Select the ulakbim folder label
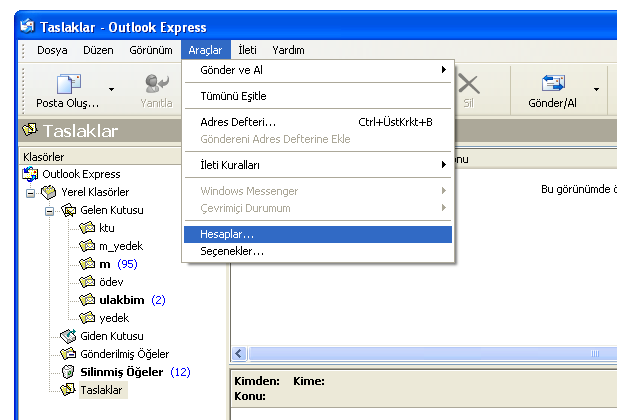The height and width of the screenshot is (420, 617). coord(122,300)
